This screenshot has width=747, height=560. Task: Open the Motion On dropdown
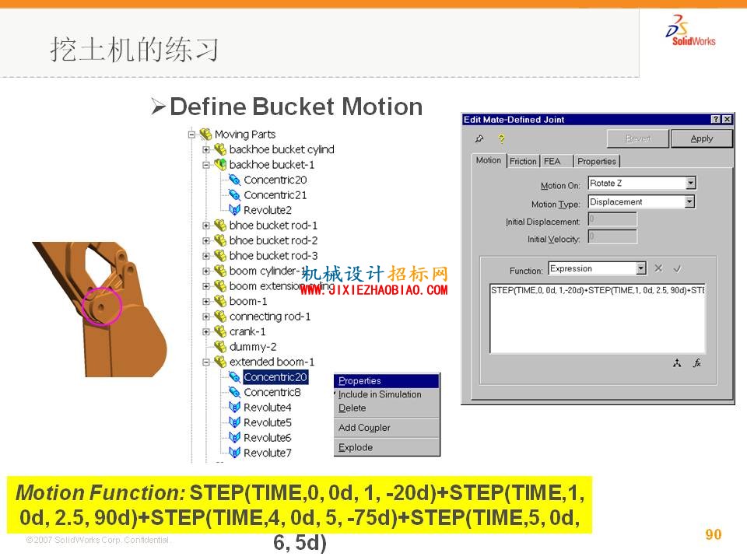coord(690,183)
